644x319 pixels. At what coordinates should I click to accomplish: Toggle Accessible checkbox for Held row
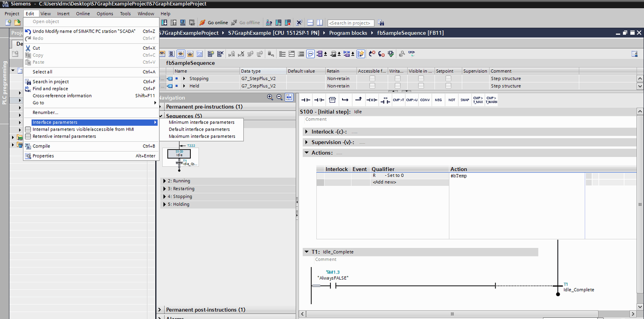tap(372, 86)
